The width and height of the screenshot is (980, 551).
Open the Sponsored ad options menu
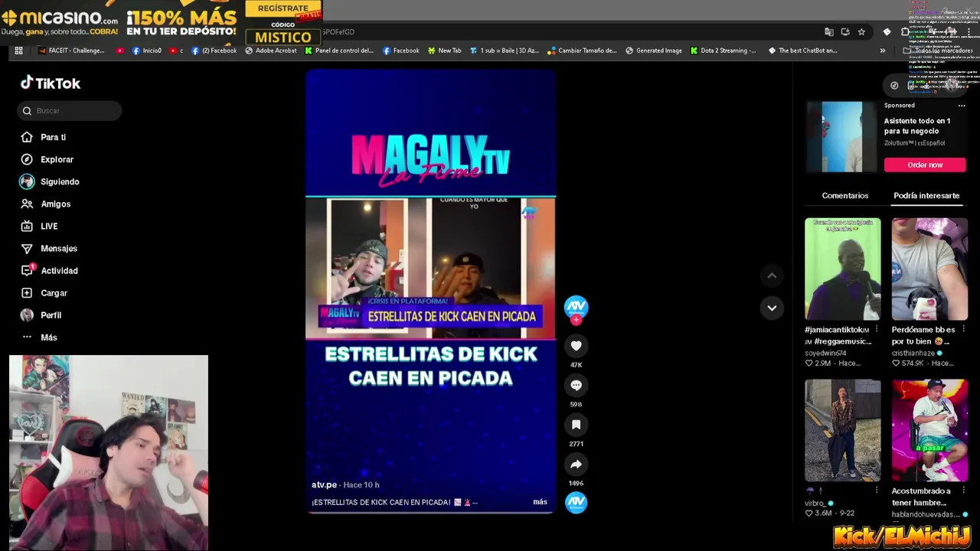click(x=962, y=106)
